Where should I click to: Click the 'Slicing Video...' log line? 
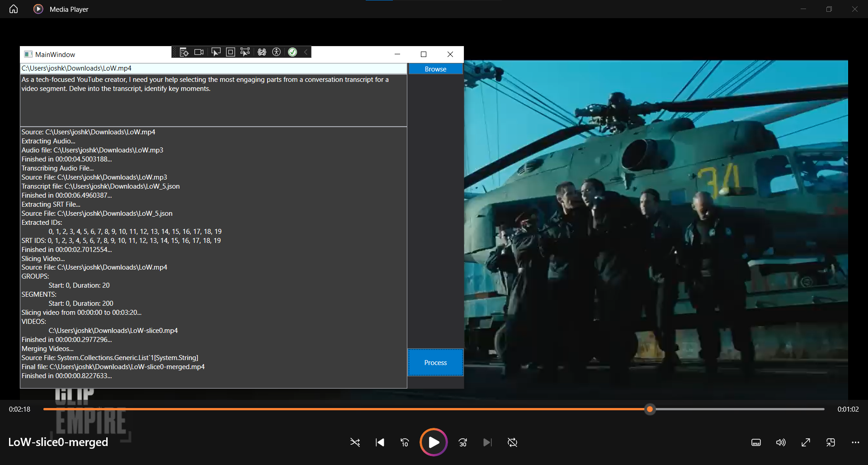click(x=43, y=259)
